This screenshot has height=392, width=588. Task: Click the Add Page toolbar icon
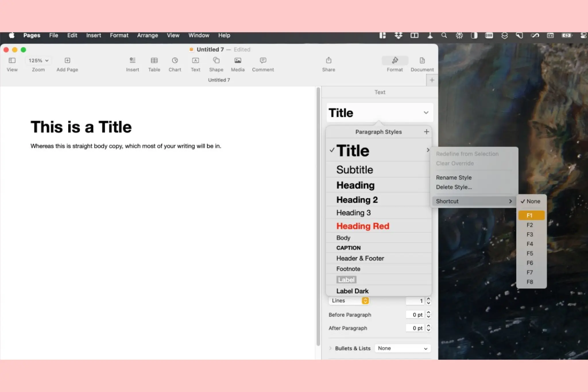tap(67, 61)
